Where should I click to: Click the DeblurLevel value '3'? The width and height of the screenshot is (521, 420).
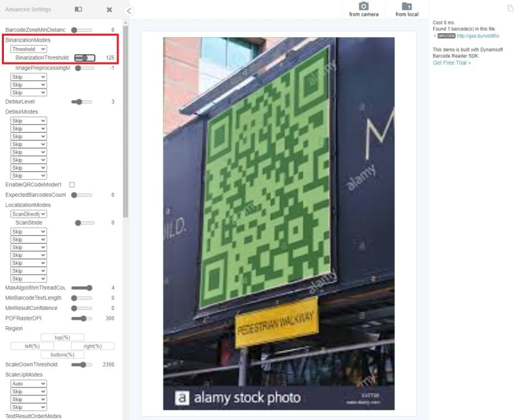113,102
